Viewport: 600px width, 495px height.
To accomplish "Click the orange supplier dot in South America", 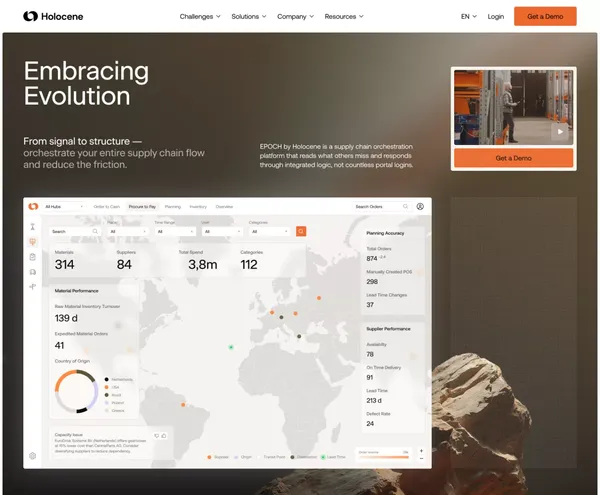I will pos(183,405).
